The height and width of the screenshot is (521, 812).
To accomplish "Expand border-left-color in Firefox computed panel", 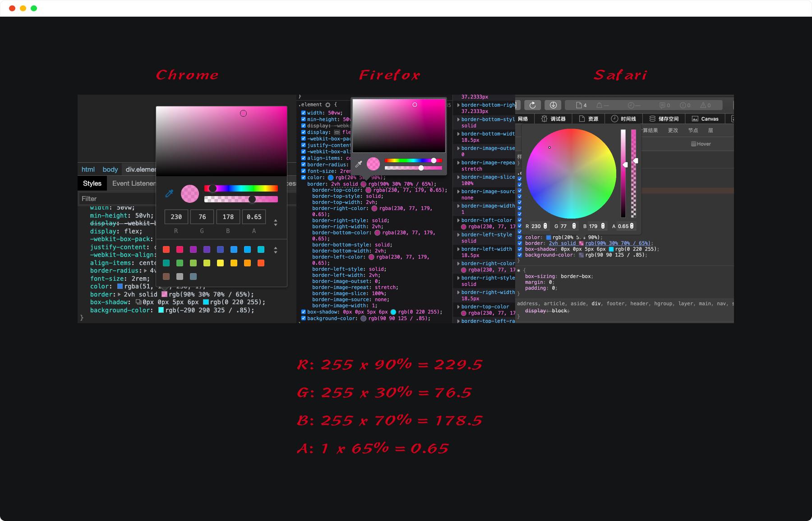I will point(458,220).
